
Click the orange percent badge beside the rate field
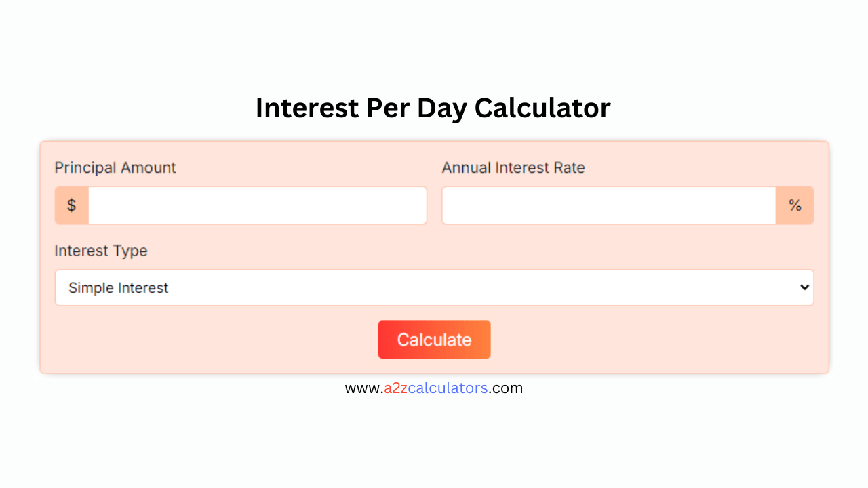pos(795,205)
